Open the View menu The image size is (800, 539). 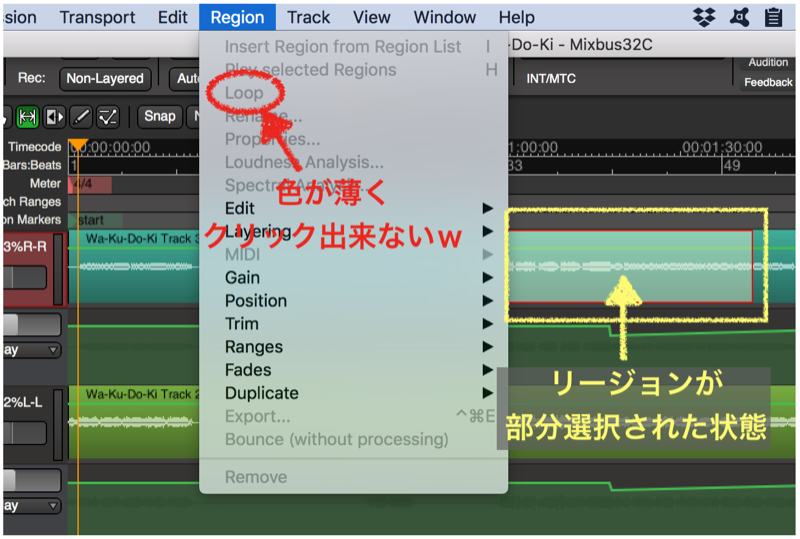coord(371,17)
